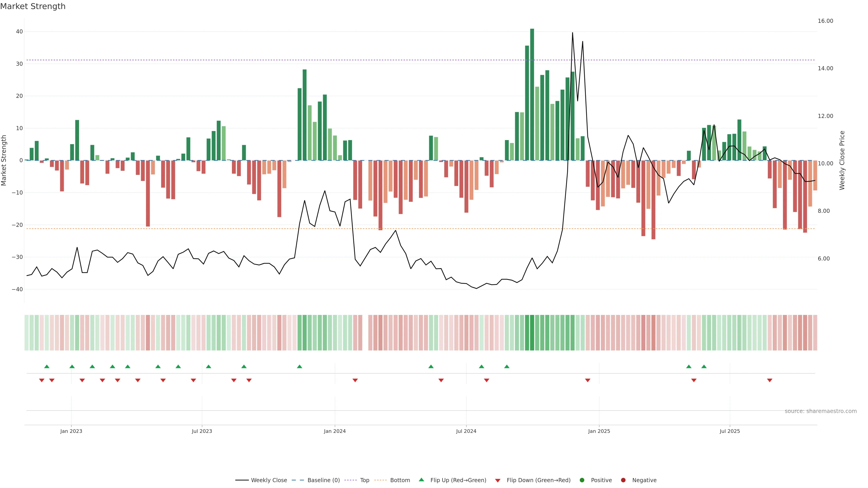
Task: Click the Jul 2025 x-axis label
Action: point(729,431)
